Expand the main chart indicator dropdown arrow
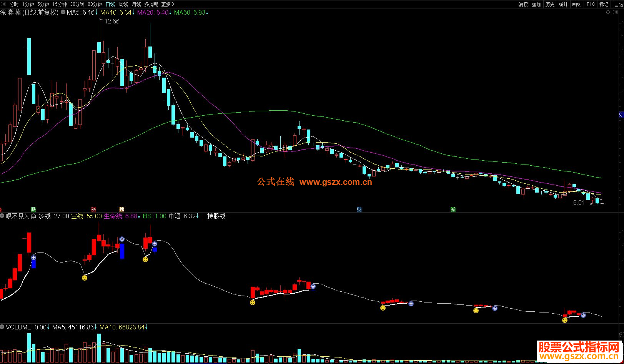Screen dimensions: 624x364 click(63, 12)
